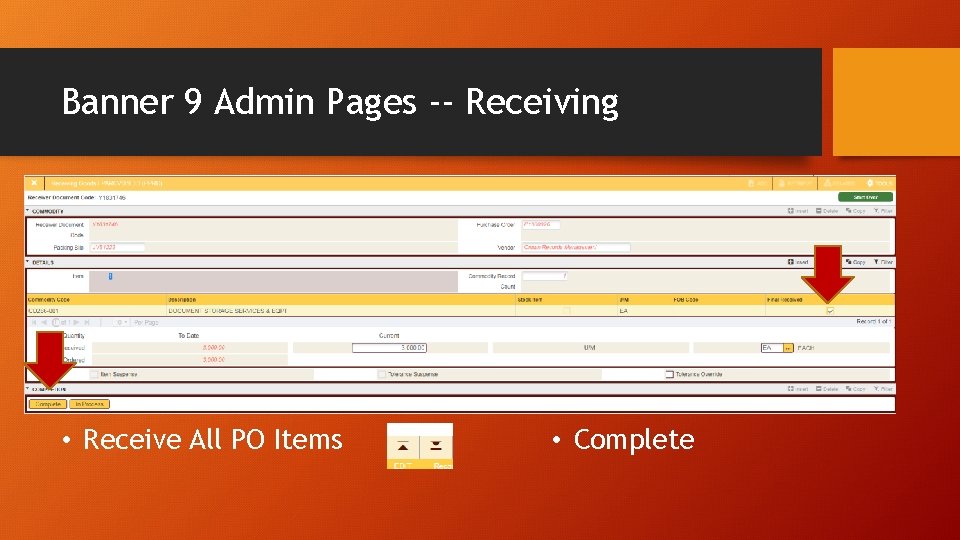Close the Receiving Goods page with X
Screen dimensions: 960x540
[34, 183]
